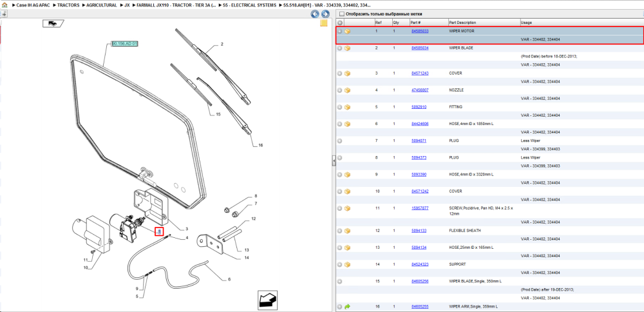Collapse the parts list with splitter arrow
Image resolution: width=644 pixels, height=312 pixels.
(x=334, y=162)
